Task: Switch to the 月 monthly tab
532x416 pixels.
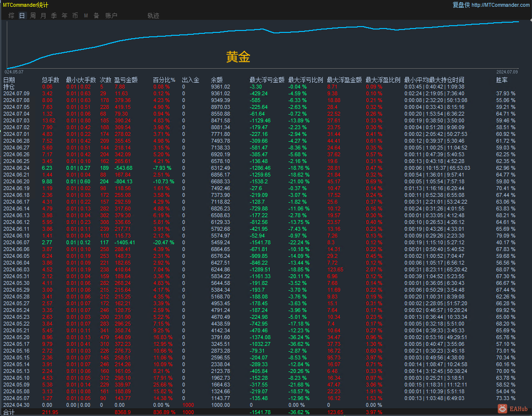Action: [43, 15]
